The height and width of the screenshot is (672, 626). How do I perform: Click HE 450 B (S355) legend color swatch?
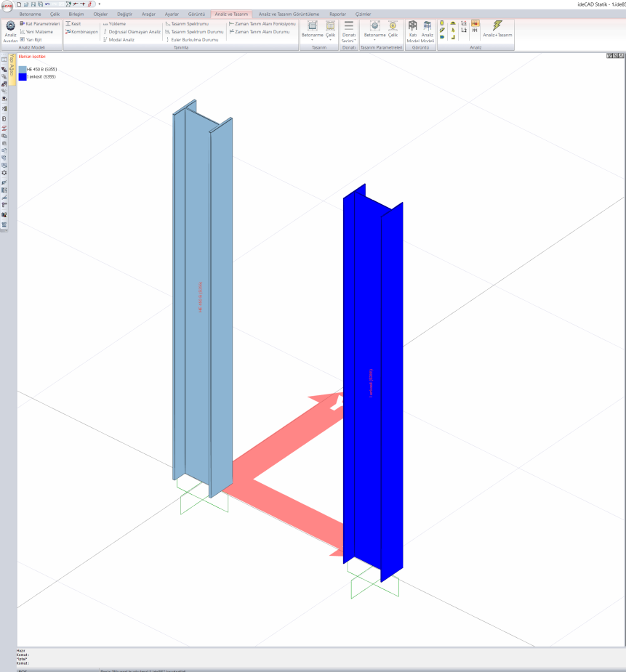pyautogui.click(x=23, y=70)
